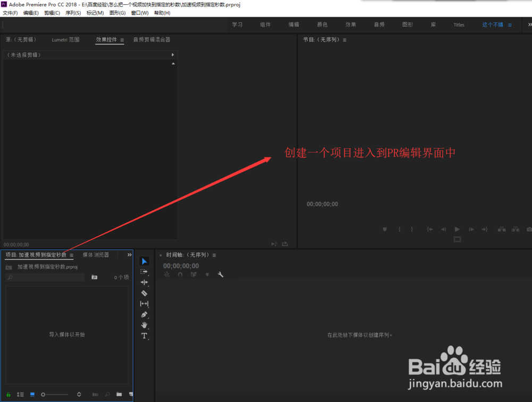This screenshot has height=402, width=532.
Task: Open the 文件(F) menu
Action: pos(10,12)
